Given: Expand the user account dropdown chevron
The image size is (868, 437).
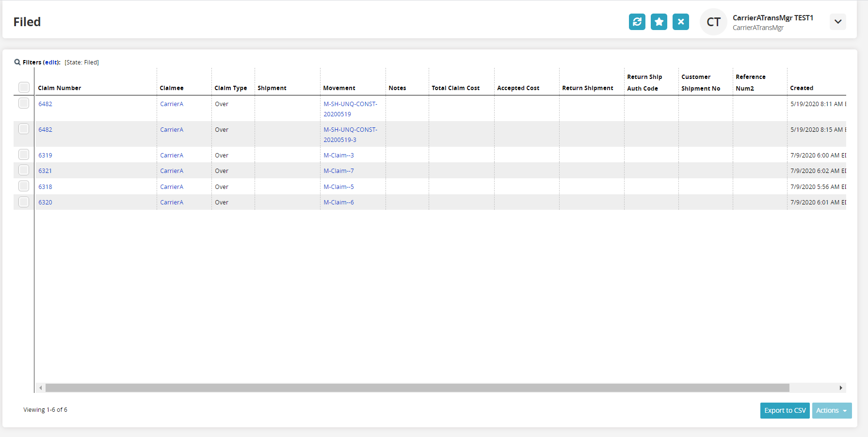Looking at the screenshot, I should pyautogui.click(x=837, y=22).
